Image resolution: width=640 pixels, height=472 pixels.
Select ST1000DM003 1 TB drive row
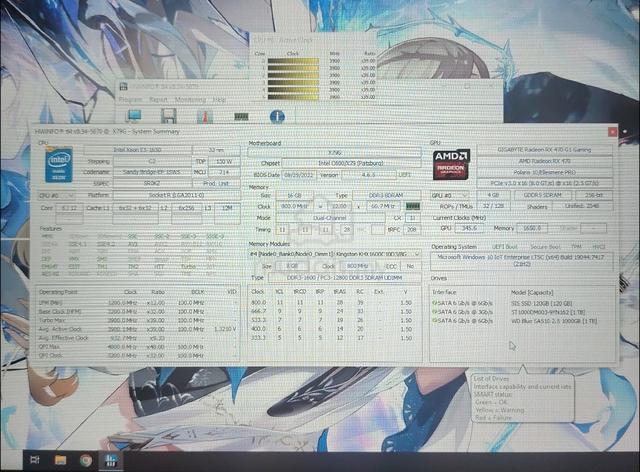pos(522,312)
